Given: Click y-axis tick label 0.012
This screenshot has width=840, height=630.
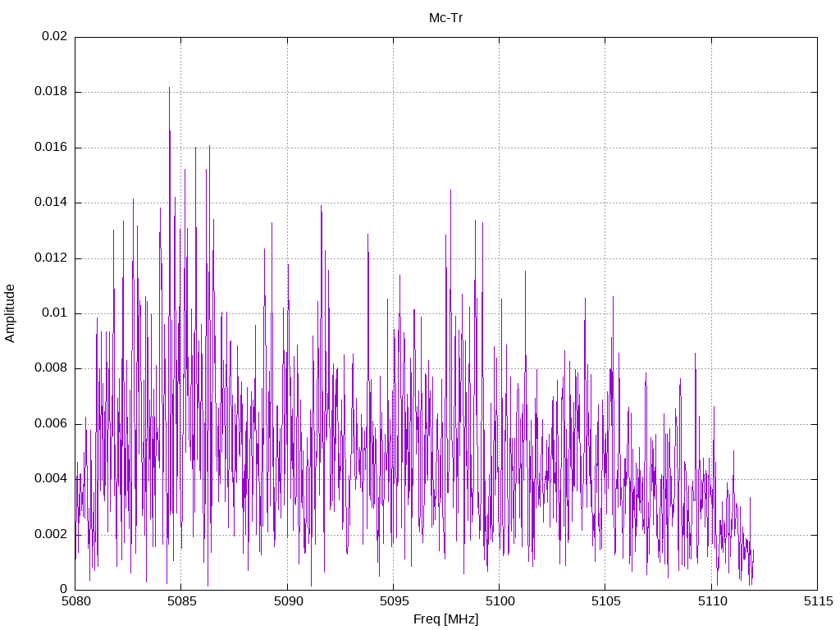Looking at the screenshot, I should [52, 258].
